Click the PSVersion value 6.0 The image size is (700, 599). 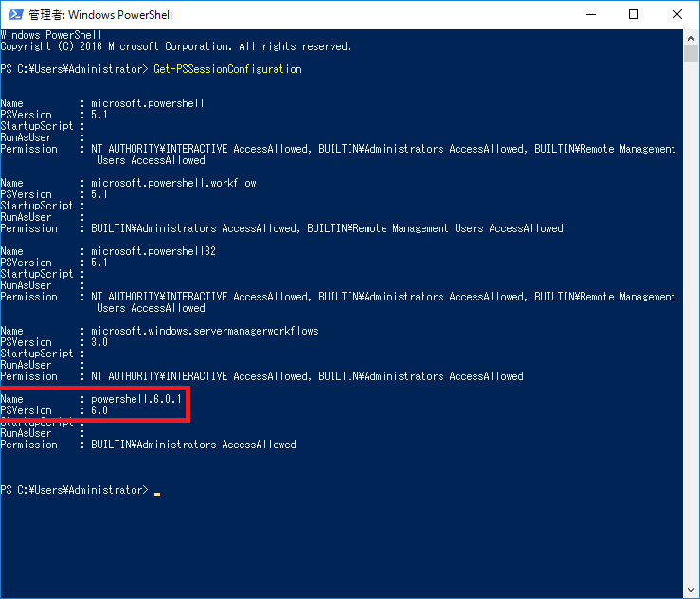pyautogui.click(x=99, y=410)
